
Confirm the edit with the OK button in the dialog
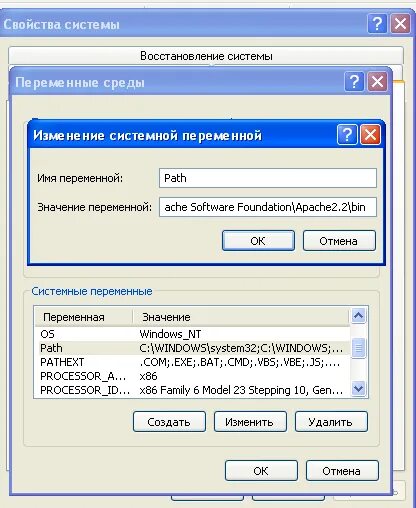tap(258, 241)
